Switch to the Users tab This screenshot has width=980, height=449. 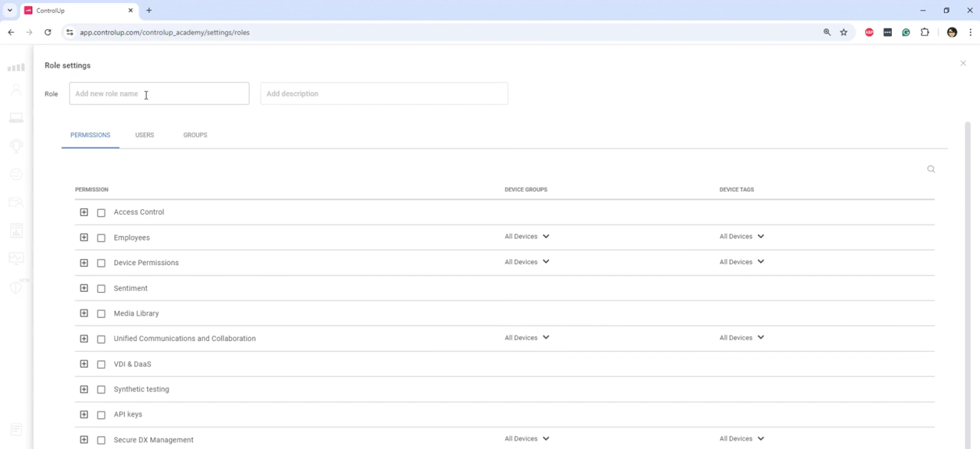[145, 135]
